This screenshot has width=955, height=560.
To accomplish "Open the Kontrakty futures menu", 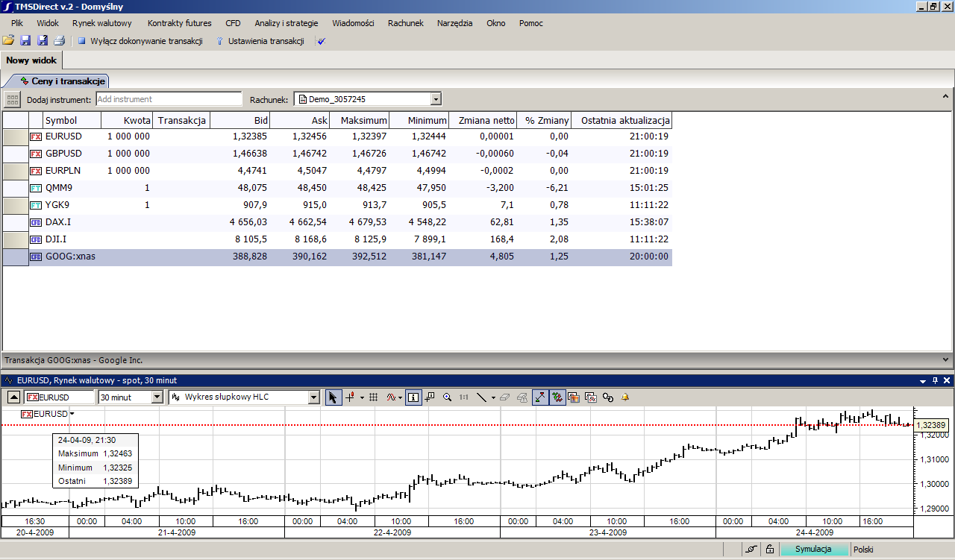I will point(180,23).
